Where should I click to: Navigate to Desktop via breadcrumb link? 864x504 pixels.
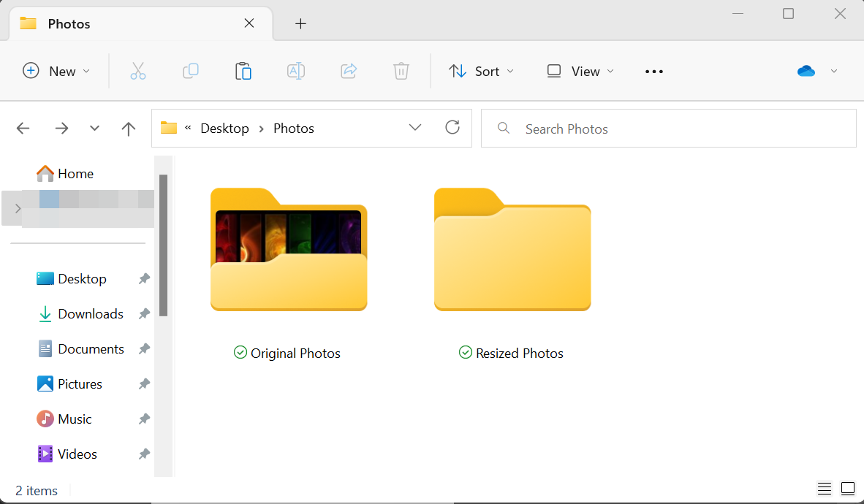(x=224, y=128)
